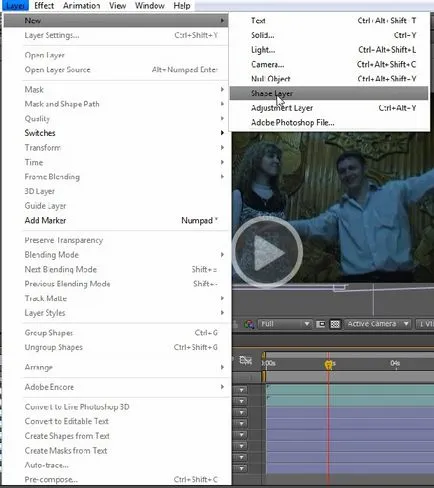434x488 pixels.
Task: Open the Help menu
Action: 182,6
